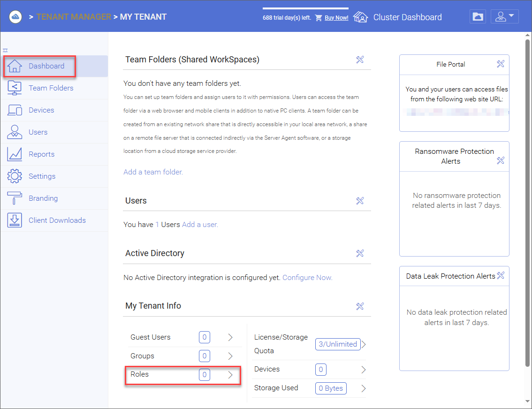Click the vertical page scrollbar

[527, 203]
